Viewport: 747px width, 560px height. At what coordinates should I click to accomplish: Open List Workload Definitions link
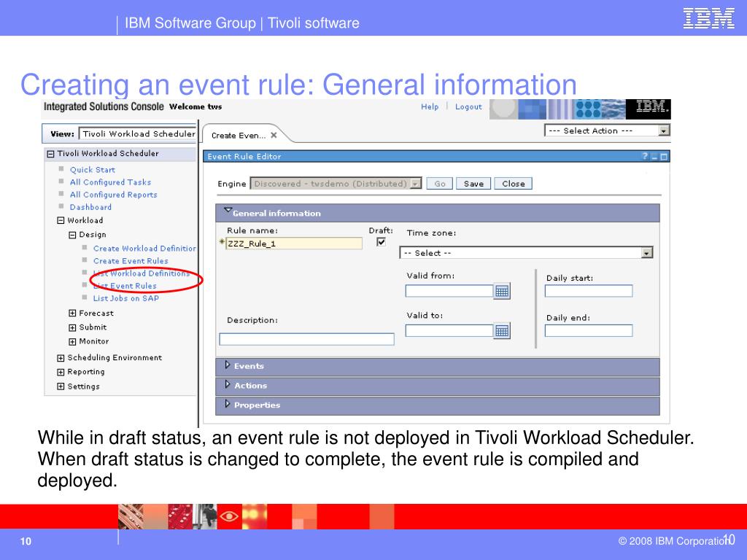pos(141,273)
